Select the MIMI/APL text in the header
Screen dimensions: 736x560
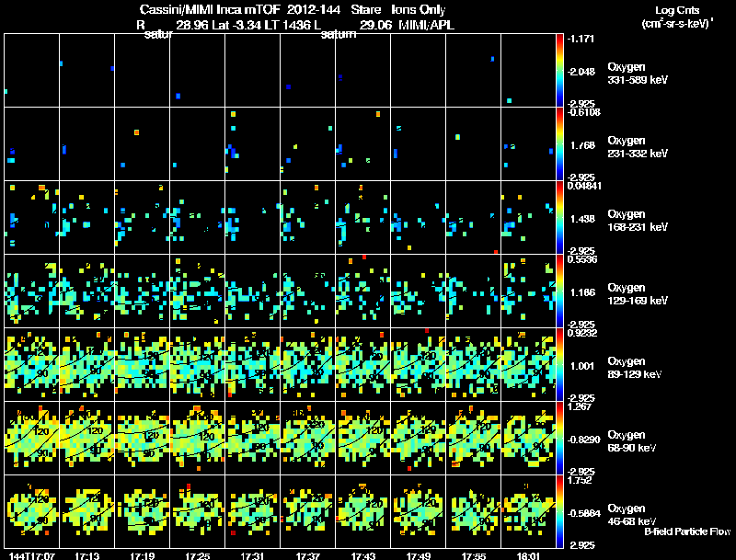pos(426,25)
